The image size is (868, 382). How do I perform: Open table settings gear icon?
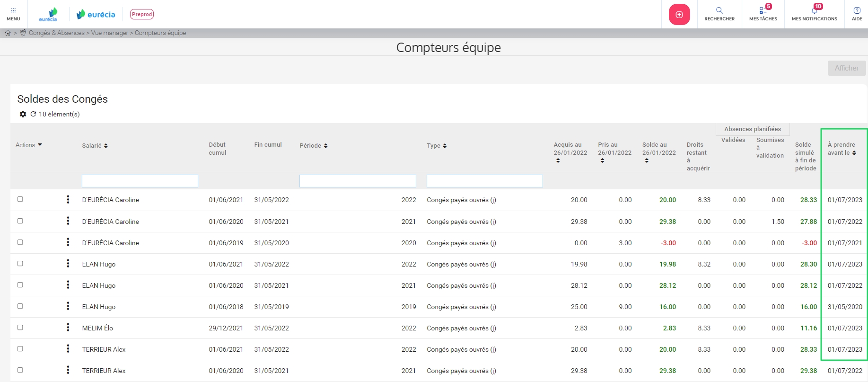23,114
